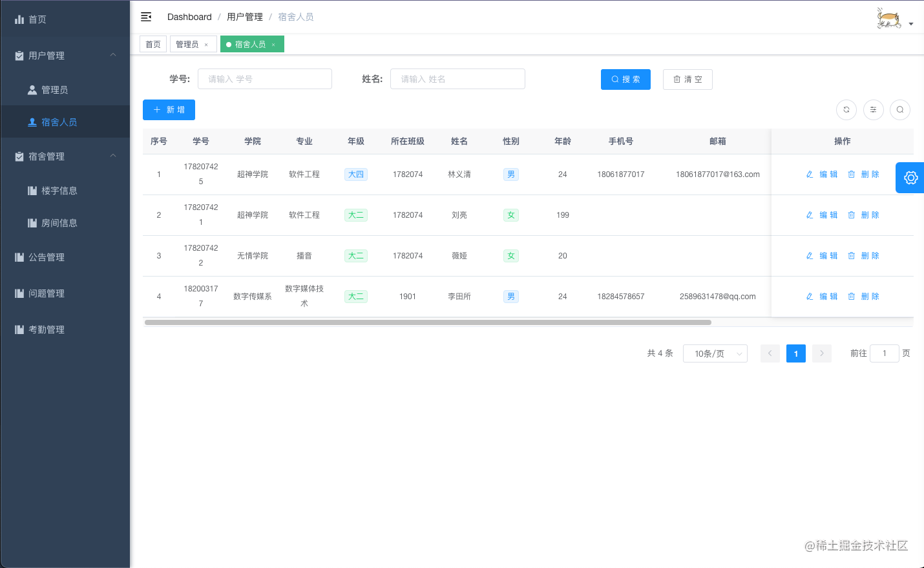The height and width of the screenshot is (568, 924).
Task: Click the 播音 major cell
Action: tap(304, 256)
